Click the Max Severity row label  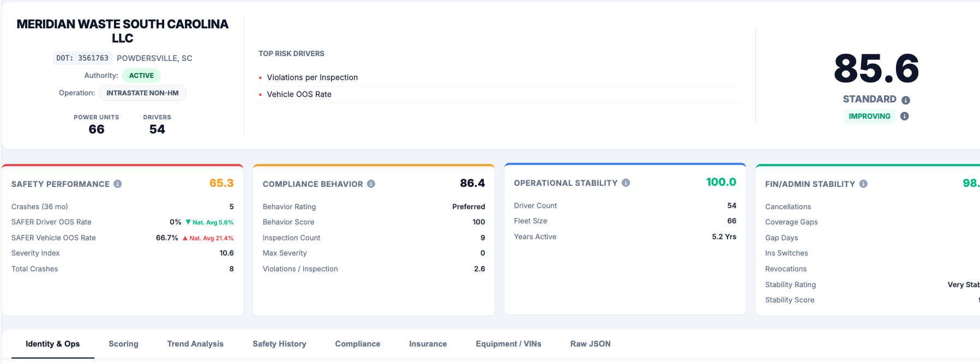(x=285, y=253)
